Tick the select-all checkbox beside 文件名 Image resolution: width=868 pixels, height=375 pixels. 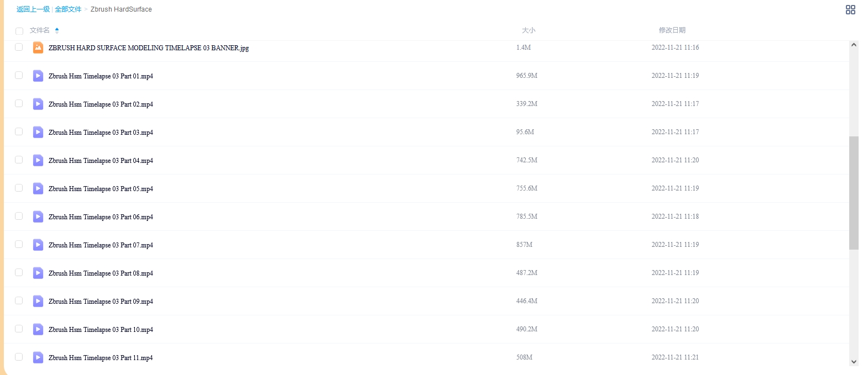coord(19,31)
